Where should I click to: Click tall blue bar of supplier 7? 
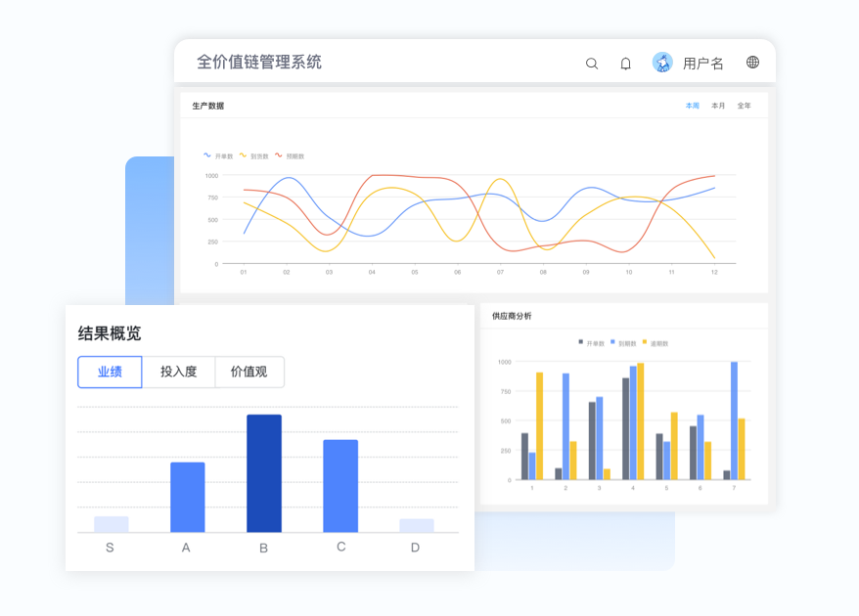(x=734, y=420)
